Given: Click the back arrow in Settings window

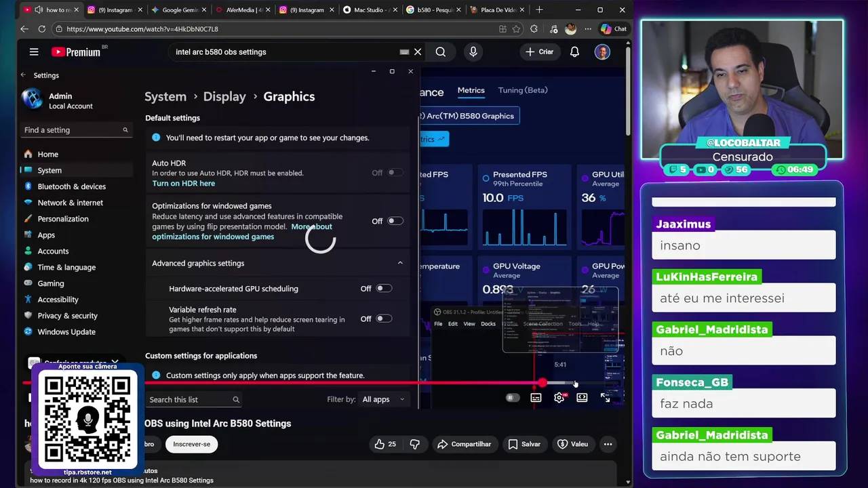Looking at the screenshot, I should click(x=23, y=75).
